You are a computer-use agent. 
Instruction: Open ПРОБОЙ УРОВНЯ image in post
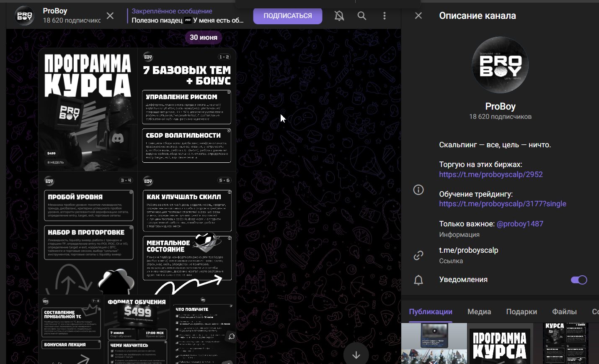click(88, 233)
